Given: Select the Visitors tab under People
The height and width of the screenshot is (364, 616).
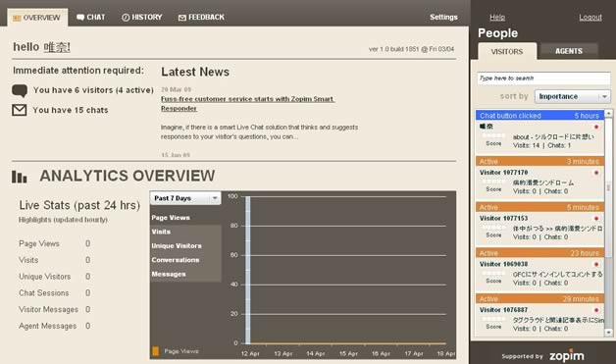Looking at the screenshot, I should click(507, 51).
